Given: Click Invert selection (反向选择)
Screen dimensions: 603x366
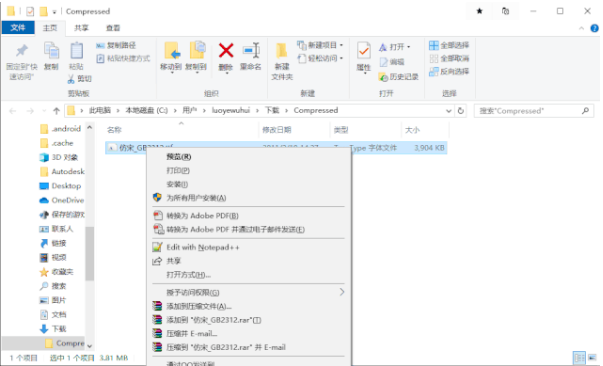Looking at the screenshot, I should [x=449, y=72].
